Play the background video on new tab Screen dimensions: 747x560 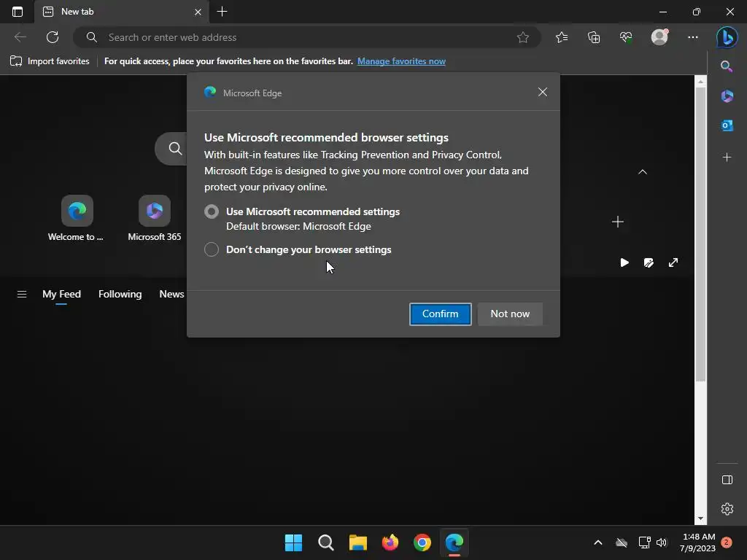tap(624, 262)
